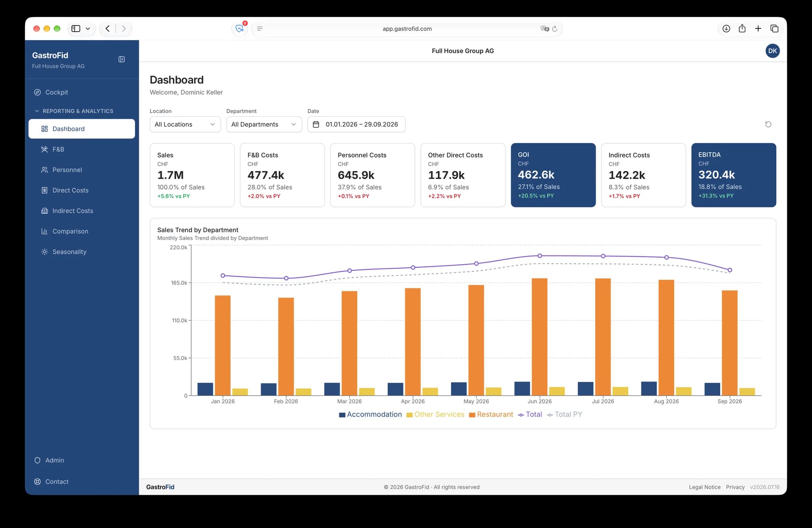The width and height of the screenshot is (812, 528).
Task: Click the Privacy footer link
Action: (735, 487)
